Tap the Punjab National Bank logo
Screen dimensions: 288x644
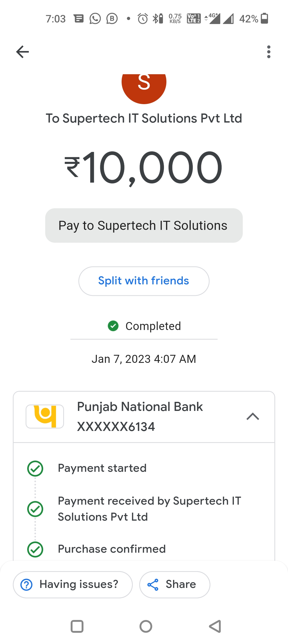tap(45, 416)
